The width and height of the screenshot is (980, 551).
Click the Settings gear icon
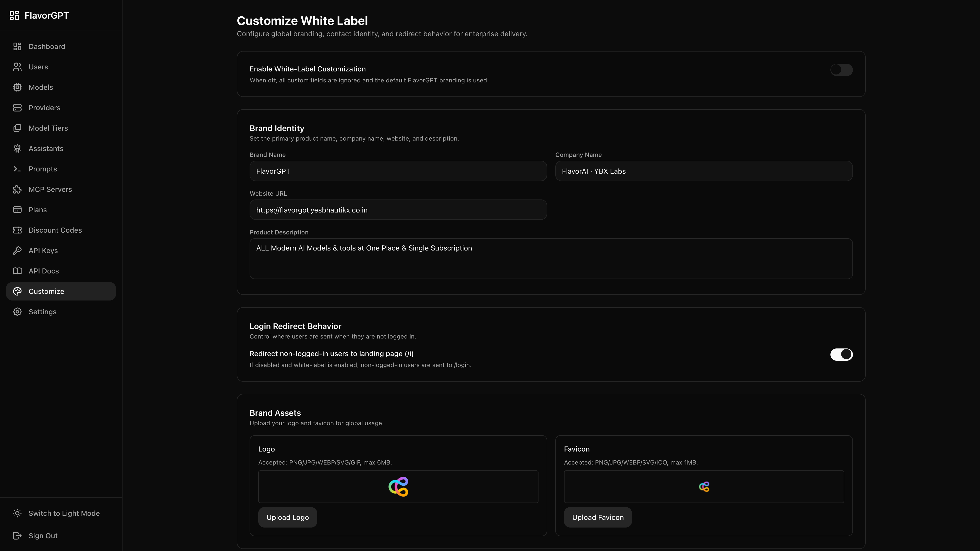pyautogui.click(x=17, y=312)
